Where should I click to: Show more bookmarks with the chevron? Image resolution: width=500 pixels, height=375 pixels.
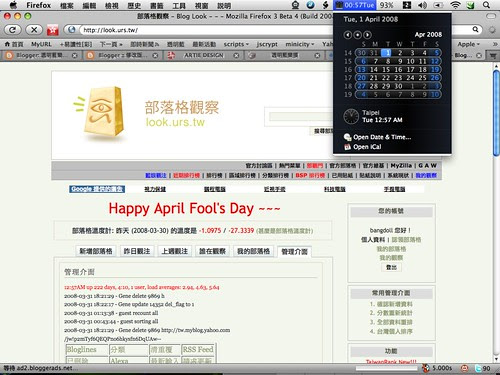point(494,44)
